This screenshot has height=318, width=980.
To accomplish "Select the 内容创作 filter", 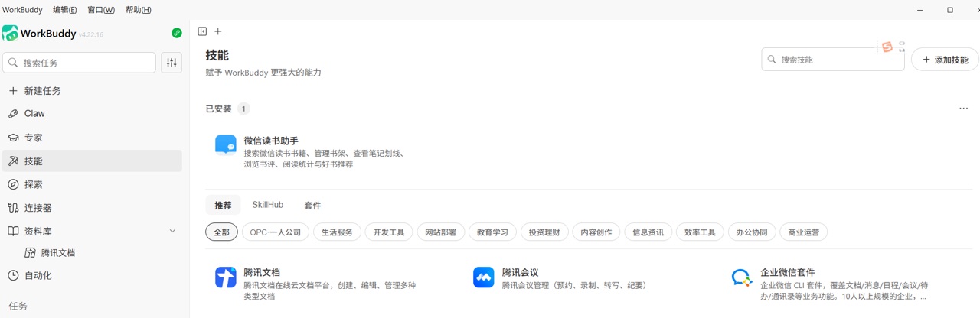I will pyautogui.click(x=596, y=232).
